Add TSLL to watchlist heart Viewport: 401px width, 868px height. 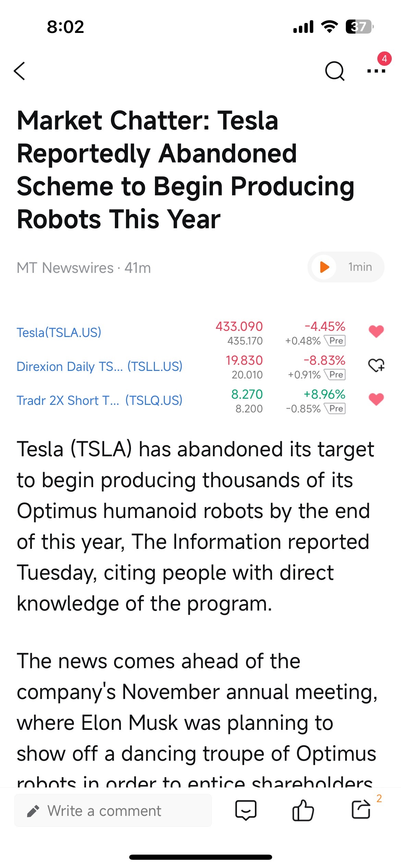[376, 365]
